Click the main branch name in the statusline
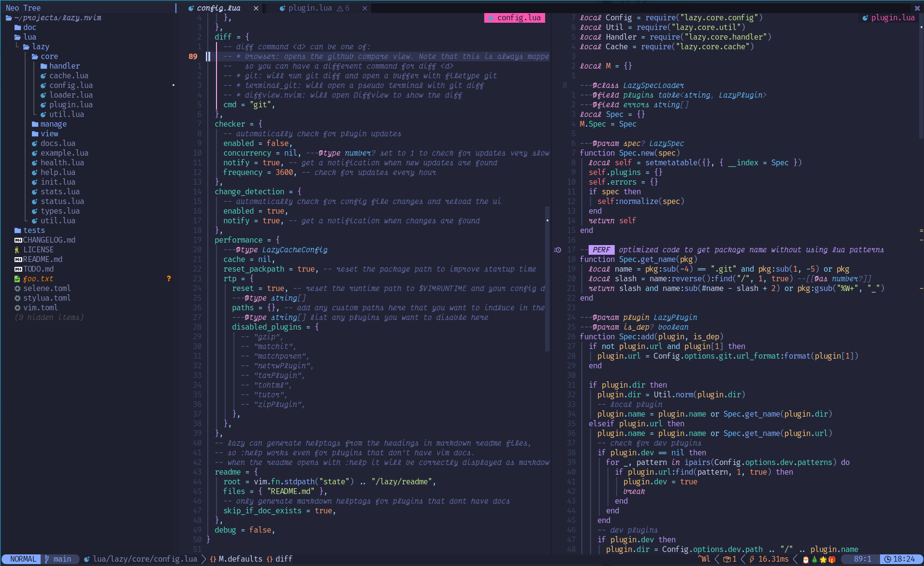Viewport: 924px width, 566px height. [x=62, y=559]
